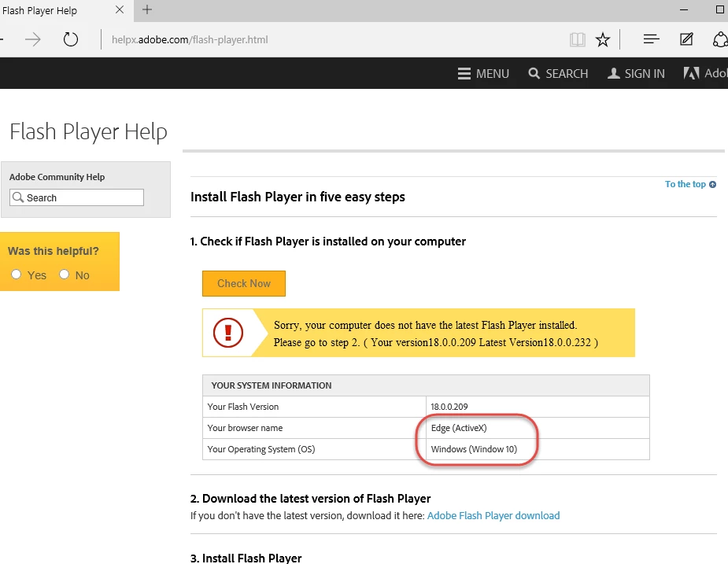Click the Windows (Window 10) OS value
This screenshot has height=564, width=728.
tap(474, 449)
